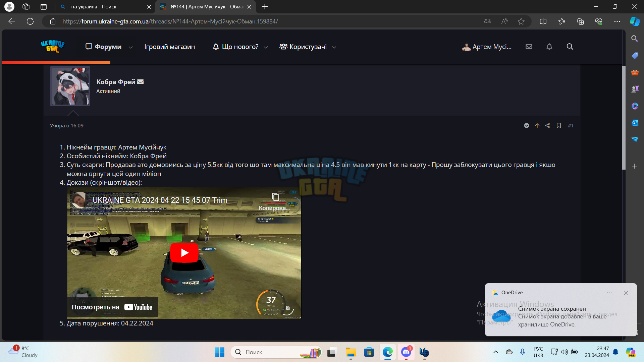Show hidden system tray icons

pos(496,352)
